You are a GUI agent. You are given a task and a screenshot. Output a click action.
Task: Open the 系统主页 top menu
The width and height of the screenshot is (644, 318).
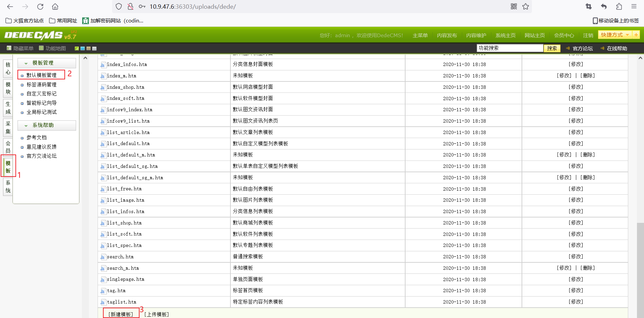(505, 36)
